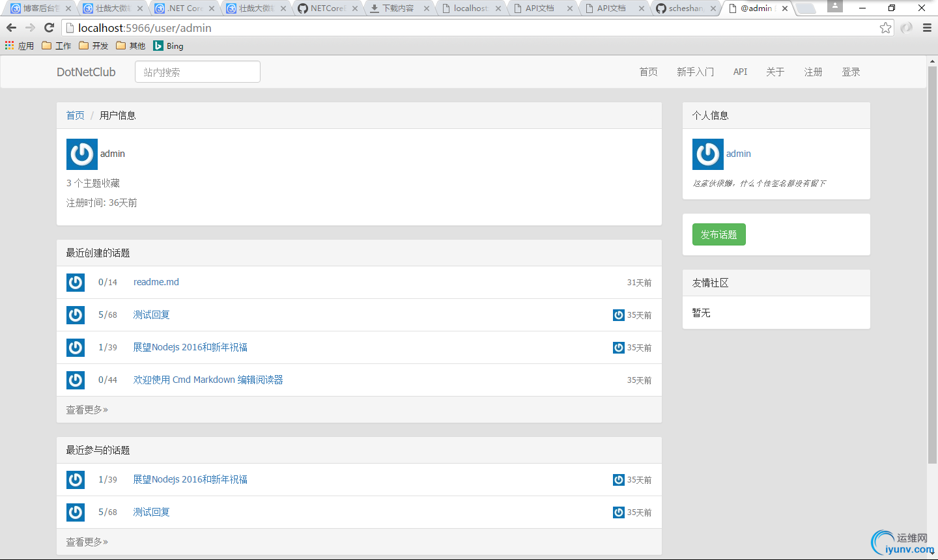Click the 0/14 reply count text
Screen dimensions: 938x560
tap(107, 283)
